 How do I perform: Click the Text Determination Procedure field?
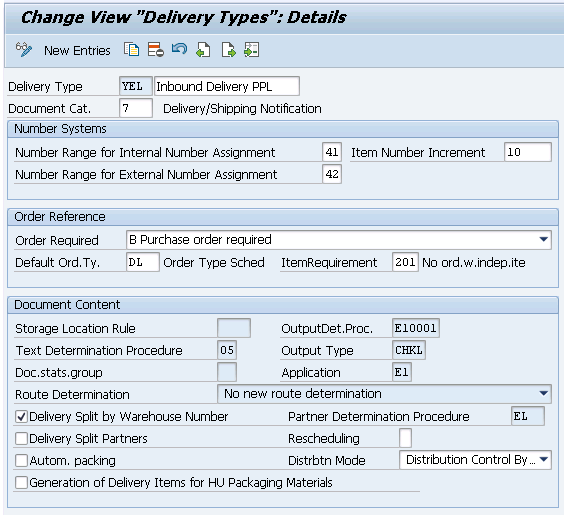pos(227,350)
